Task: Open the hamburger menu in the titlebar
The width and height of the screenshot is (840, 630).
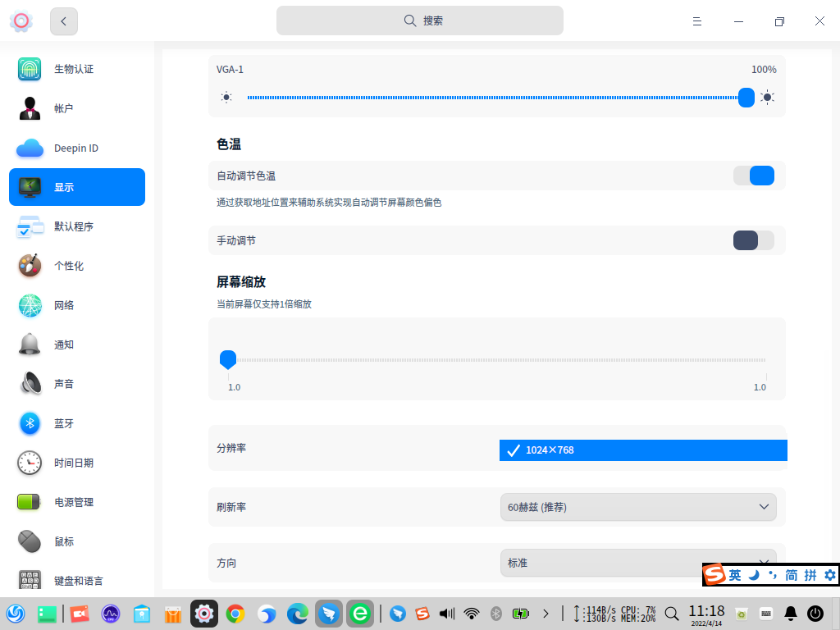Action: click(x=696, y=21)
